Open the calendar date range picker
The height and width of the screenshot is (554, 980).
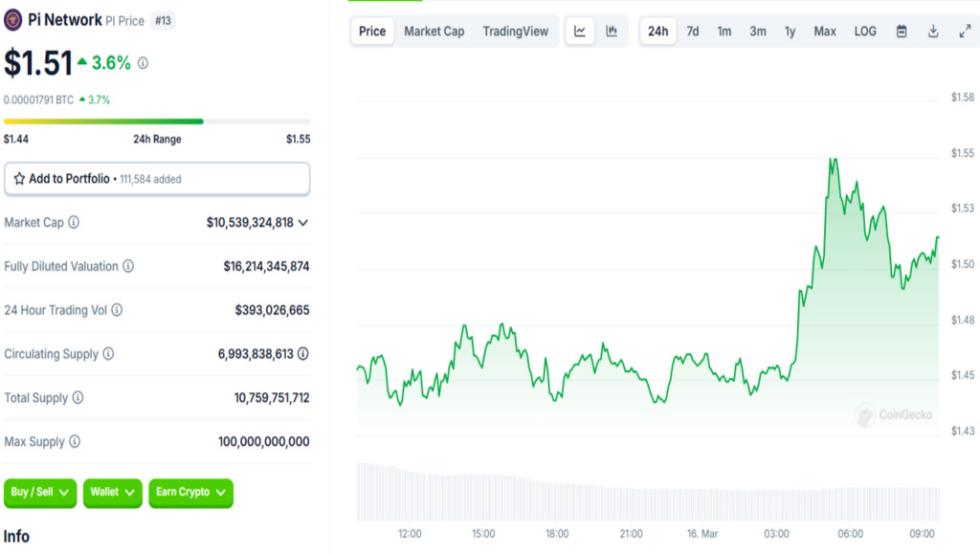(902, 32)
